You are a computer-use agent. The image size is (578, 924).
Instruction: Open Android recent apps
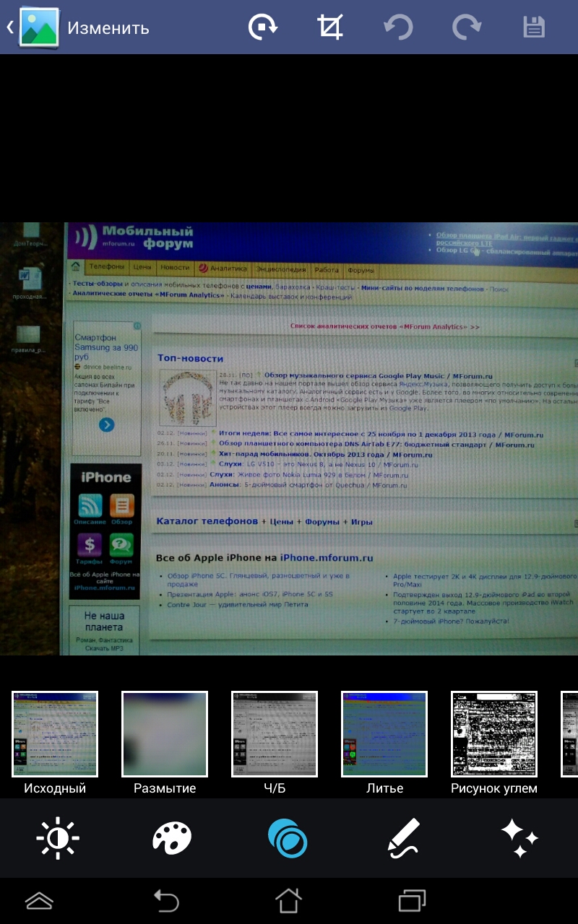click(412, 901)
